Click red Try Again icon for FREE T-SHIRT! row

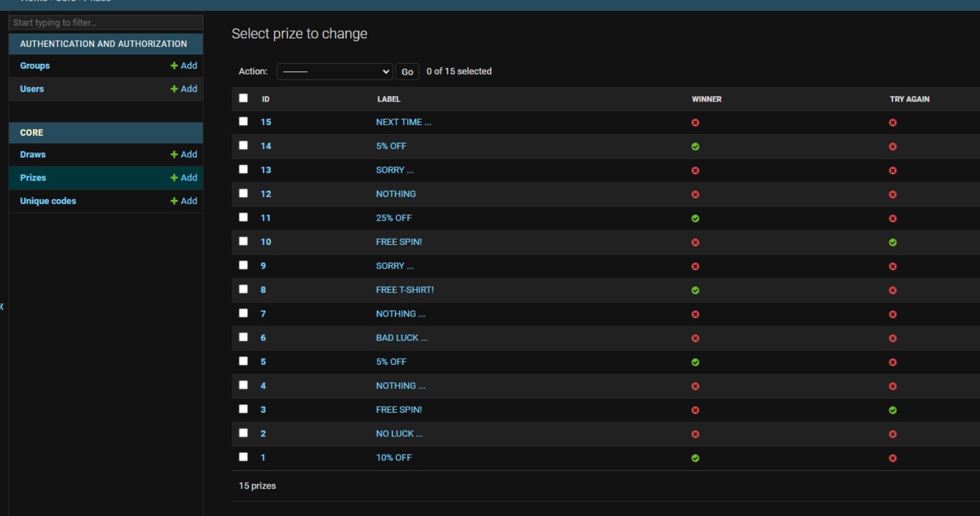tap(892, 291)
